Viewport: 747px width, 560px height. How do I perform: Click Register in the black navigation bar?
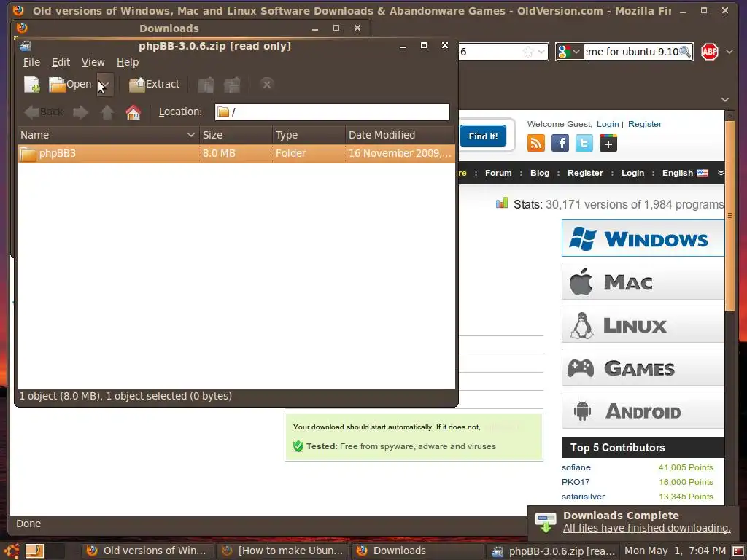(x=585, y=173)
